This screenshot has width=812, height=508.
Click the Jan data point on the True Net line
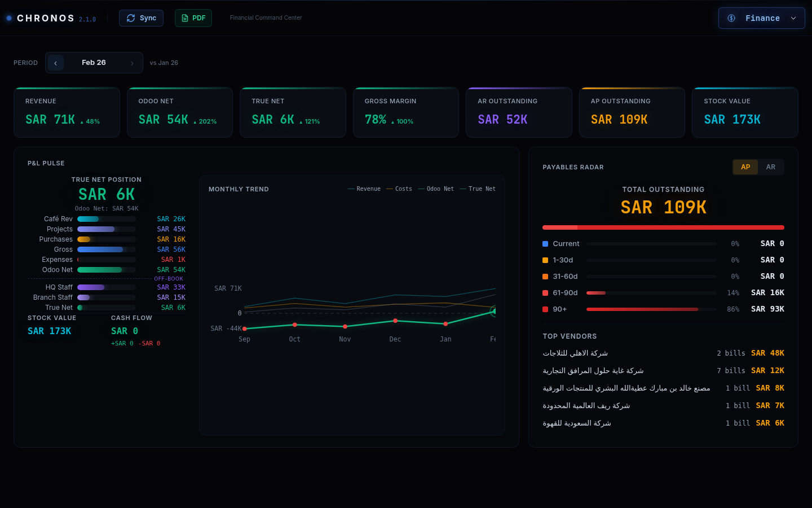coord(445,324)
